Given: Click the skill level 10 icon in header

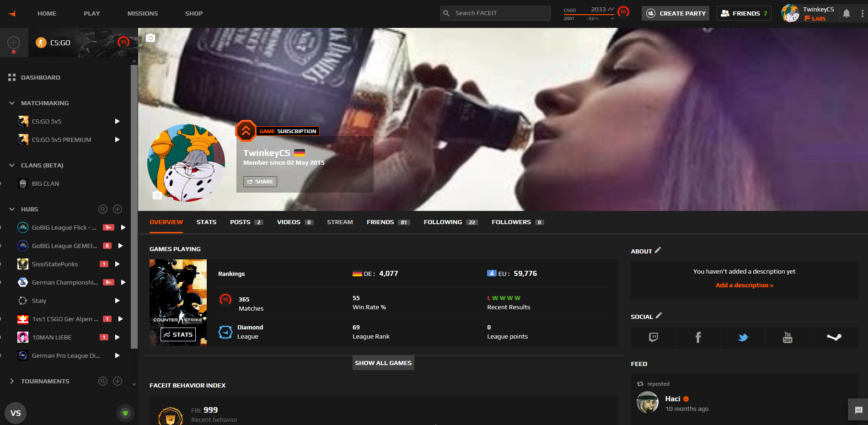Looking at the screenshot, I should 623,12.
